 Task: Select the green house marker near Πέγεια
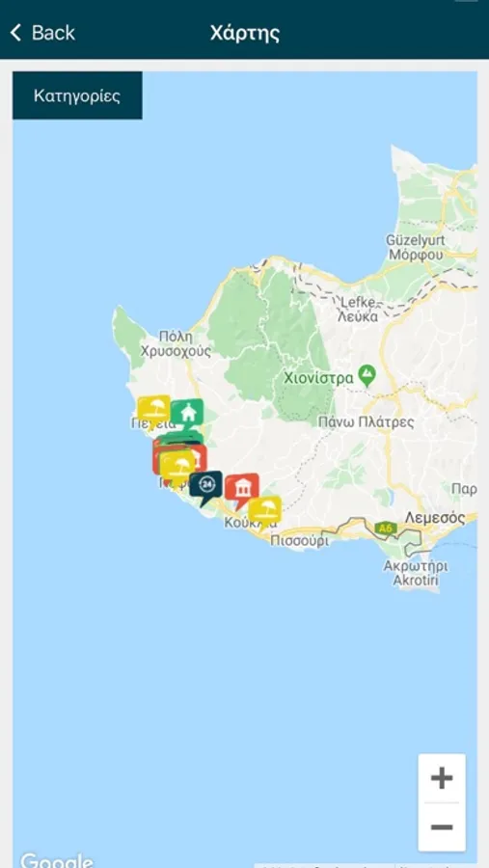(x=187, y=413)
